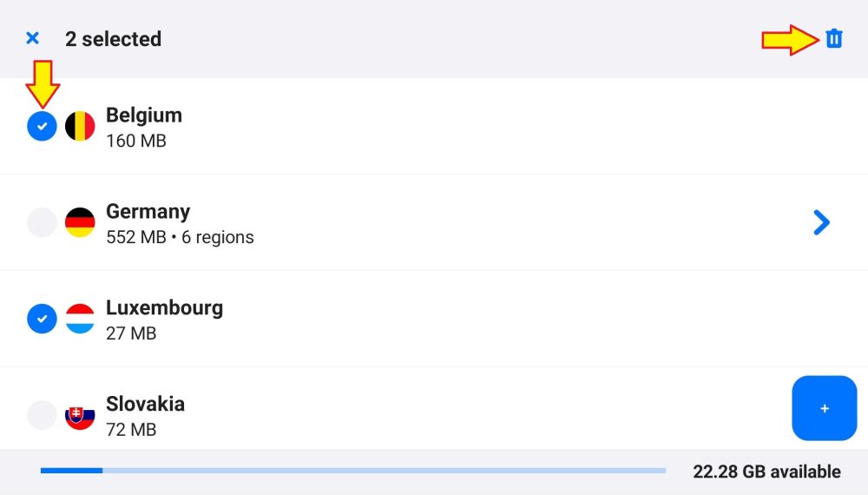Viewport: 868px width, 495px height.
Task: Click the Belgium flag icon
Action: (x=80, y=127)
